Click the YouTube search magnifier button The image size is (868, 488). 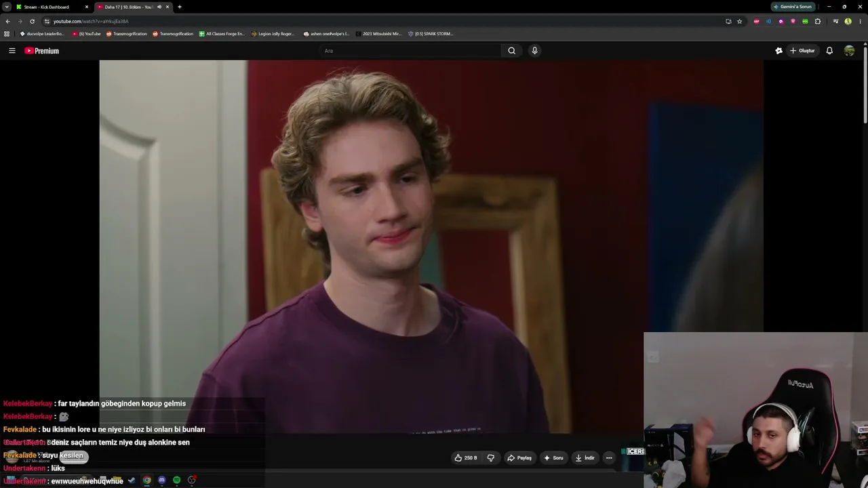[512, 51]
